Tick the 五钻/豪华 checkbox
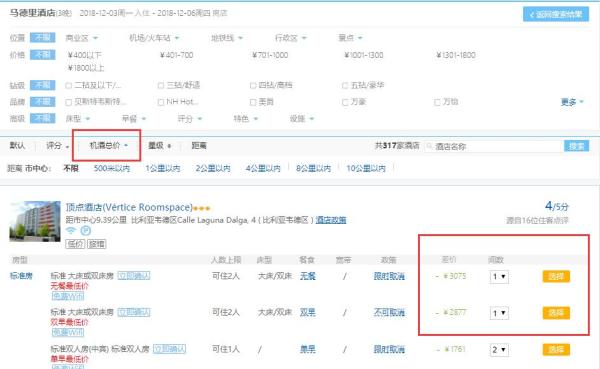This screenshot has width=600, height=369. (x=345, y=85)
